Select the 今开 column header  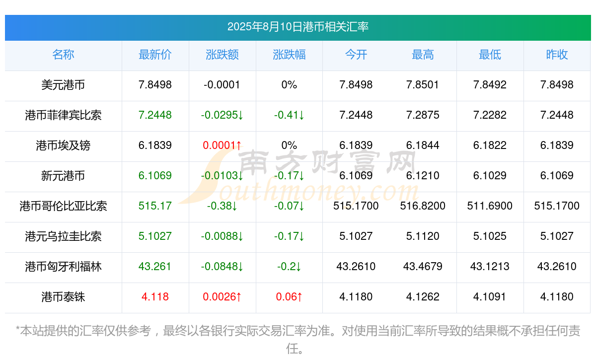356,55
